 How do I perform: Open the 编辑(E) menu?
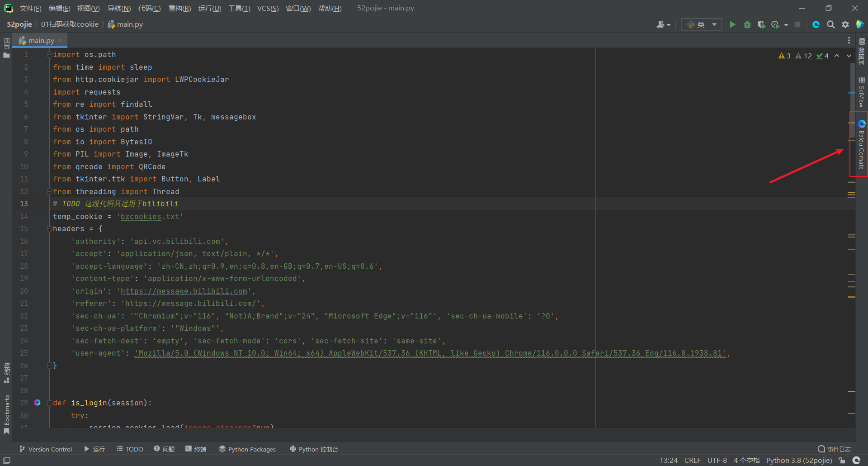[x=59, y=8]
